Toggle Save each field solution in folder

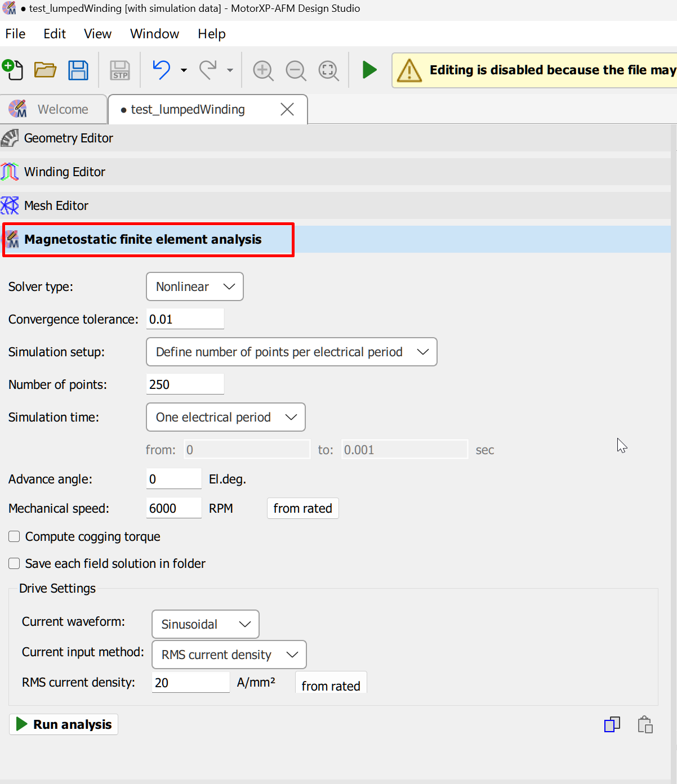click(14, 563)
